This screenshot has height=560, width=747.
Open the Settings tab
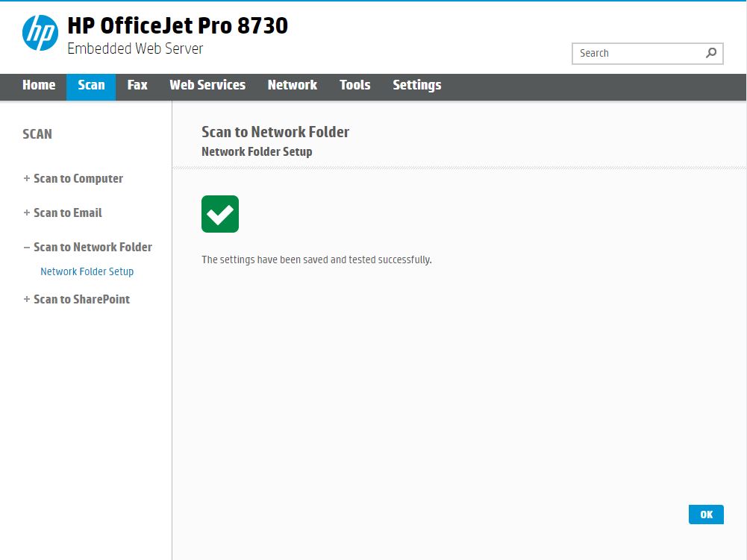[x=417, y=85]
